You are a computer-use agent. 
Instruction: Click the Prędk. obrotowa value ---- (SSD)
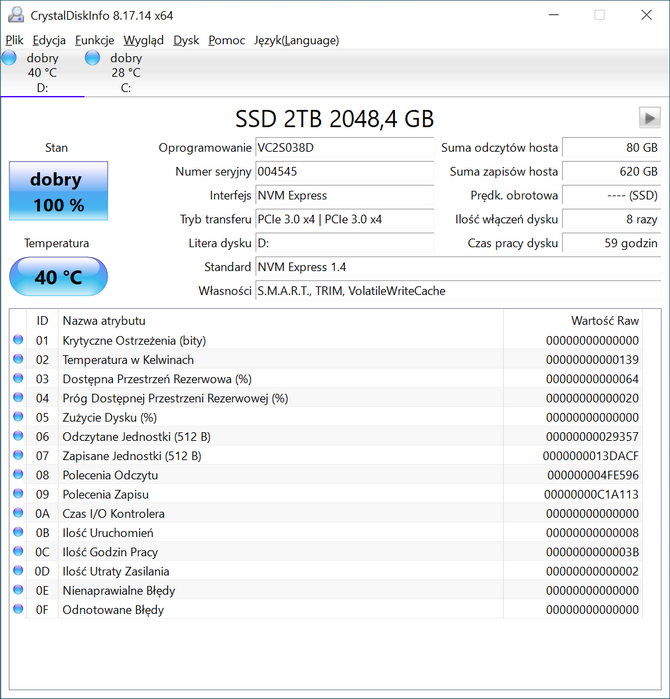click(x=611, y=195)
